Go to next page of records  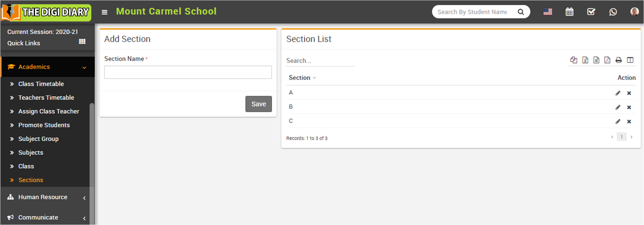pos(631,137)
